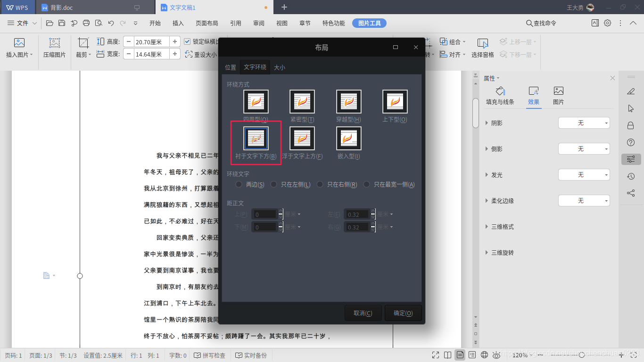
Task: Click the zoom slider handle in status bar
Action: pos(582,355)
